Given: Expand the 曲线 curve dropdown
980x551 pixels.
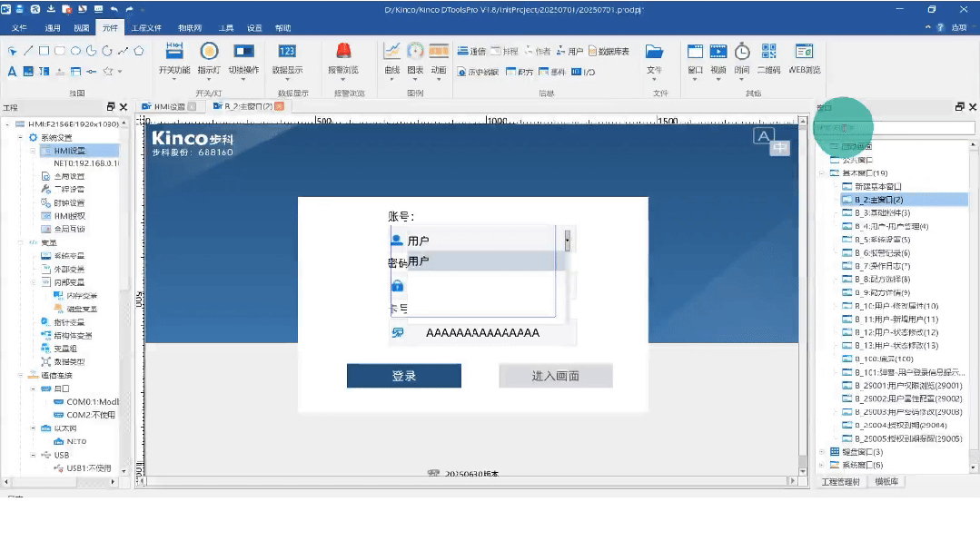Looking at the screenshot, I should coord(392,70).
